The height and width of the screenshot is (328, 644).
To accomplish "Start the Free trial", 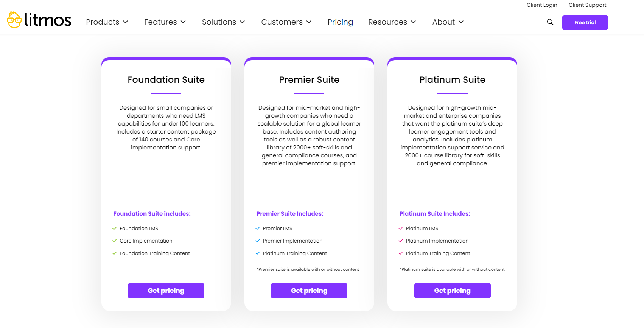I will [585, 22].
